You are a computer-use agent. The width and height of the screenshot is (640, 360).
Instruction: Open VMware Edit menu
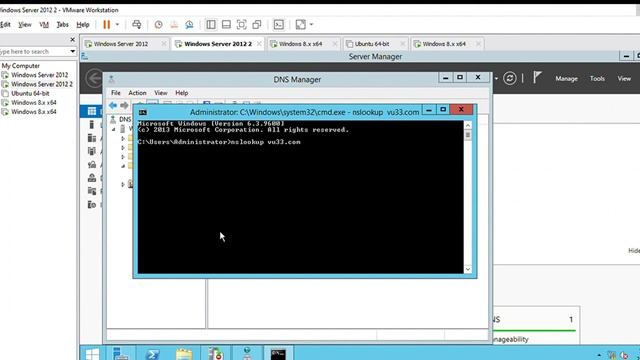pyautogui.click(x=5, y=24)
